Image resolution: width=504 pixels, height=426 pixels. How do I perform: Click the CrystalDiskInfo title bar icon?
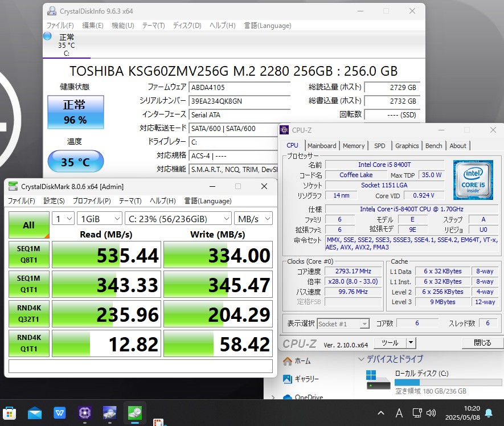[52, 11]
